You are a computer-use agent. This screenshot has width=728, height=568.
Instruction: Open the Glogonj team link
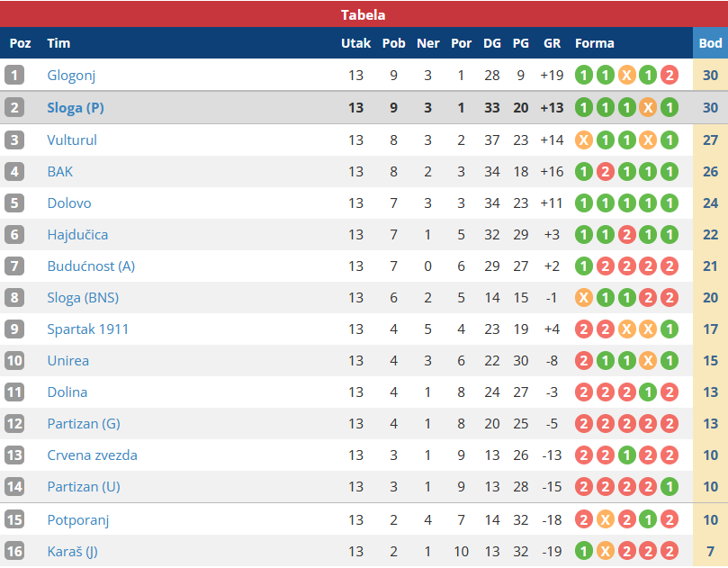point(71,76)
